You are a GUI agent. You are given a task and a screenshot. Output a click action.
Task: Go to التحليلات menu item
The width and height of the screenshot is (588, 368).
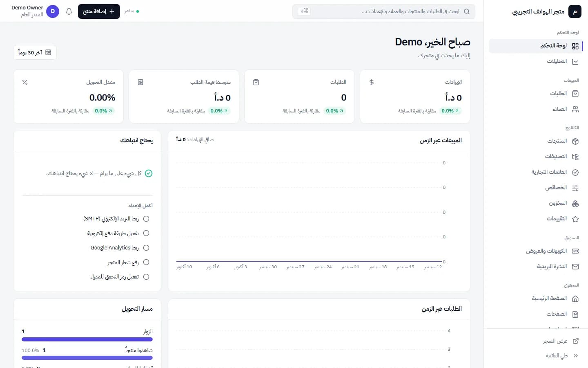click(x=536, y=62)
